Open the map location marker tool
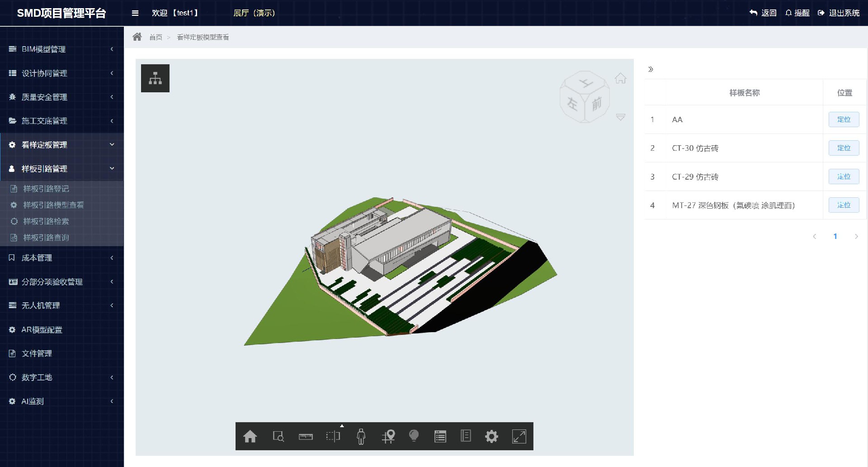The image size is (868, 467). click(x=388, y=436)
